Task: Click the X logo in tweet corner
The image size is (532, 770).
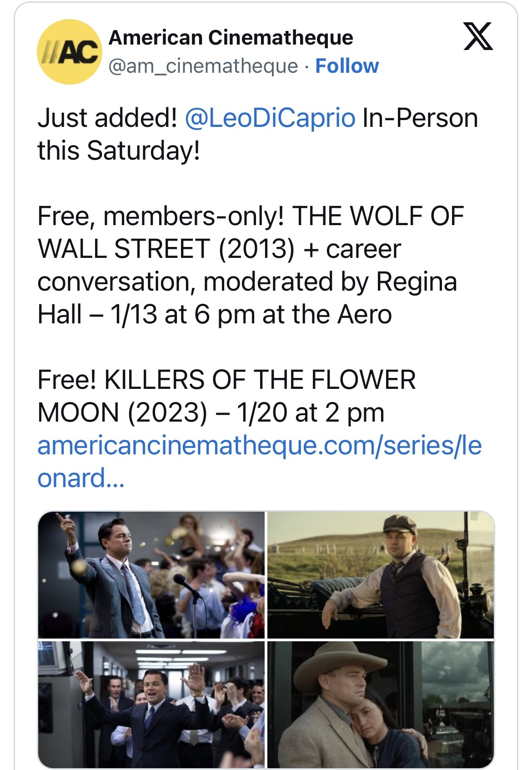Action: click(x=478, y=36)
